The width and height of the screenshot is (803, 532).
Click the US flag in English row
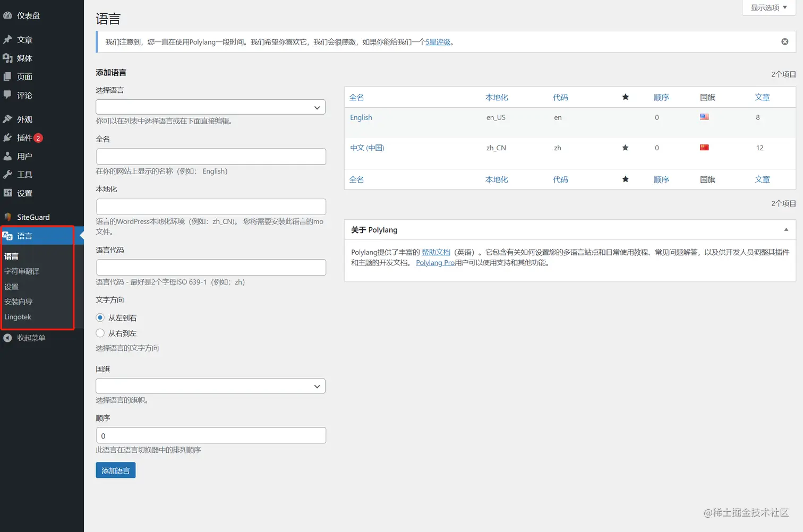click(x=704, y=117)
